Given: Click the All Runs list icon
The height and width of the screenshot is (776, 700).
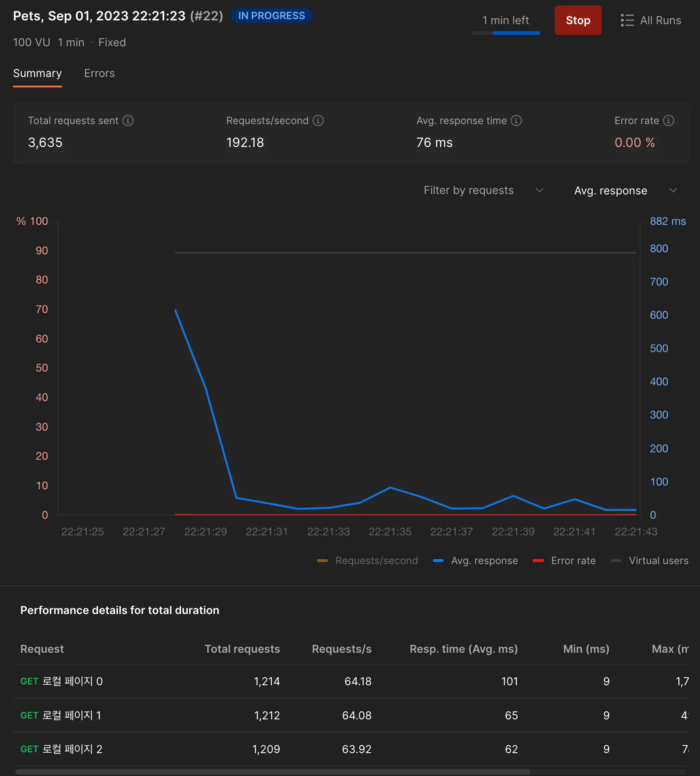Looking at the screenshot, I should [627, 20].
